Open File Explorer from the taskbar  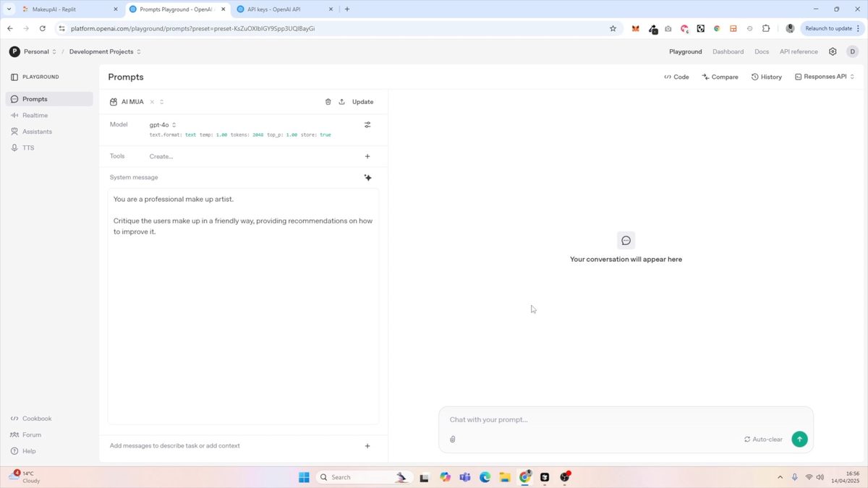tap(505, 477)
